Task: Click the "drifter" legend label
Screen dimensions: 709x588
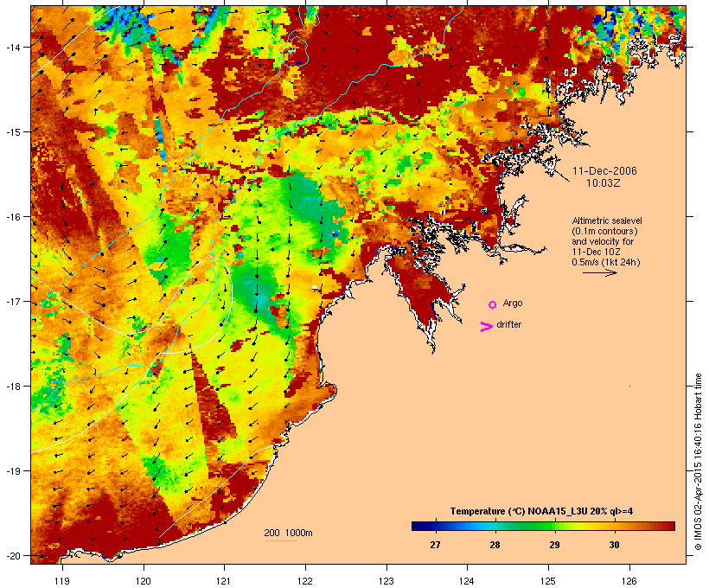Action: coord(508,324)
